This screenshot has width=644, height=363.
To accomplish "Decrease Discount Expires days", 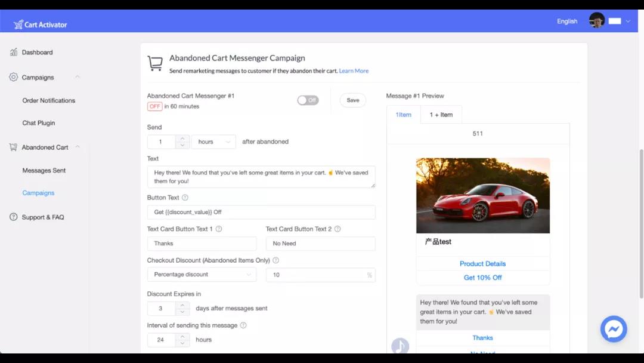I will [x=182, y=312].
